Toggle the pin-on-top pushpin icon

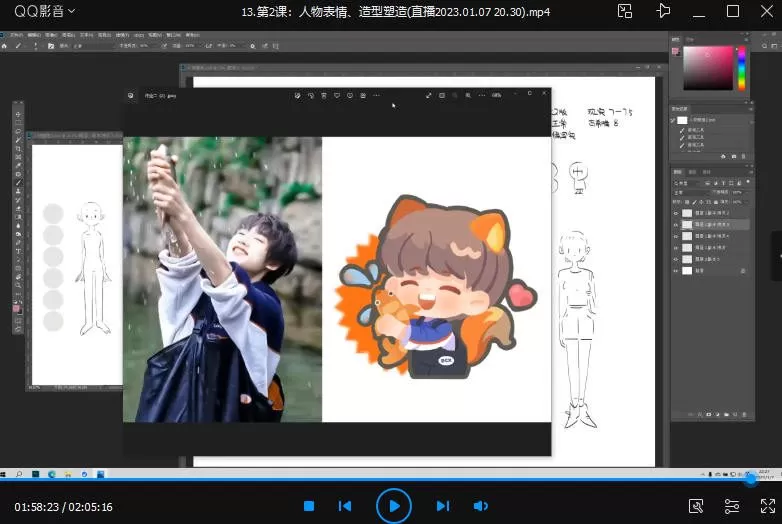(x=662, y=11)
